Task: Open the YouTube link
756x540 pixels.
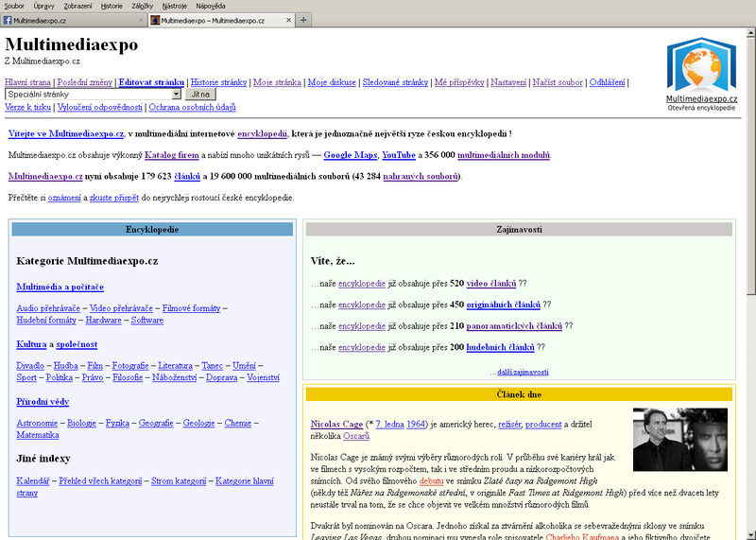Action: coord(399,155)
